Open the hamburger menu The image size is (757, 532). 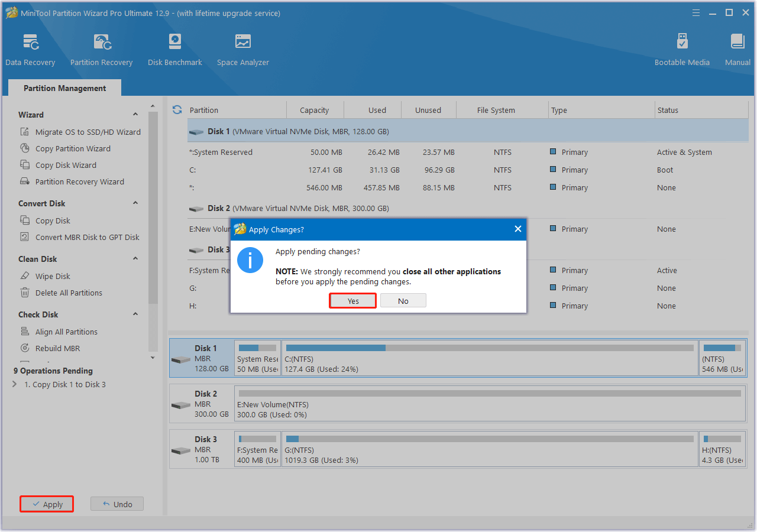pyautogui.click(x=695, y=12)
